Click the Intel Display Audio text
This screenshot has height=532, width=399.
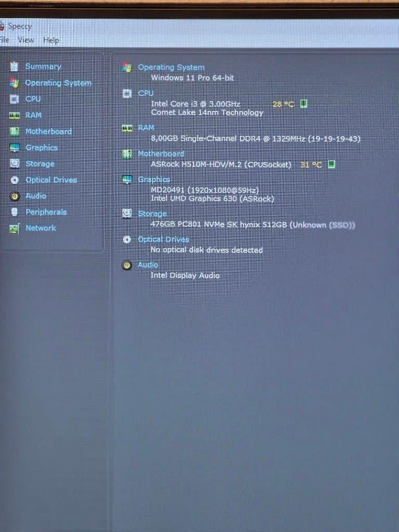pyautogui.click(x=185, y=275)
